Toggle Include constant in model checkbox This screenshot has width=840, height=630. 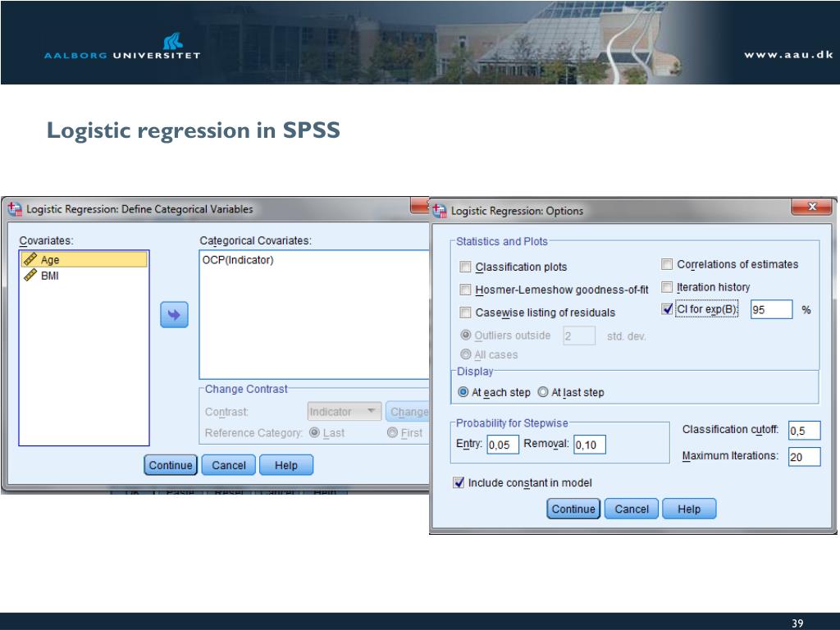pyautogui.click(x=459, y=482)
